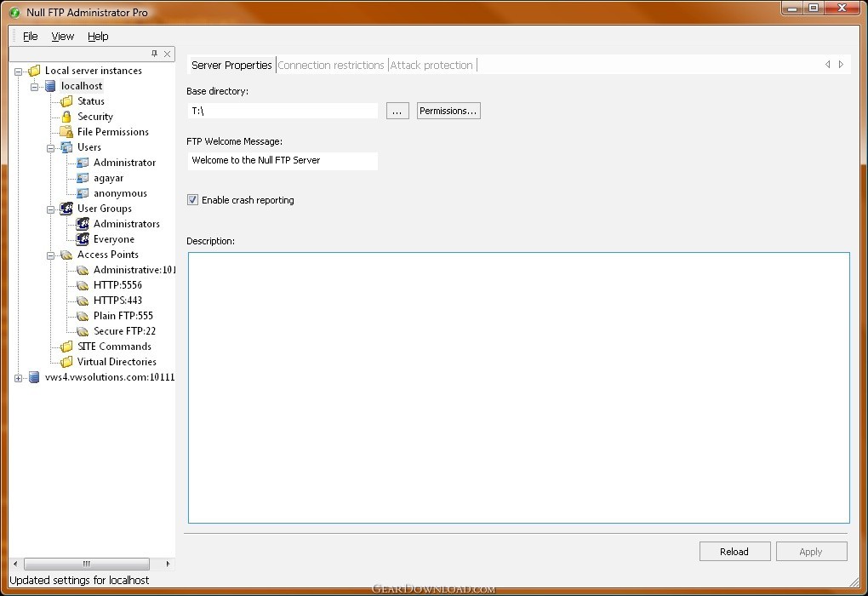
Task: Collapse the localhost tree node
Action: tap(34, 87)
